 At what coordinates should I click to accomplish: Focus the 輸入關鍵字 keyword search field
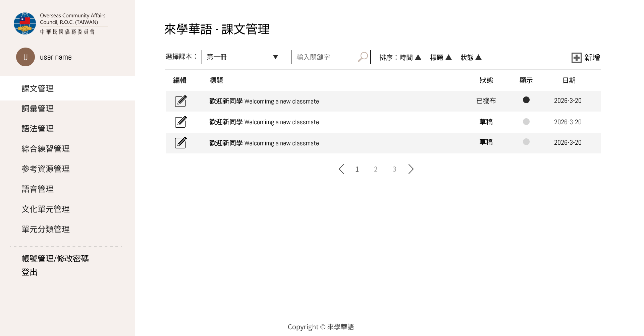pos(324,57)
